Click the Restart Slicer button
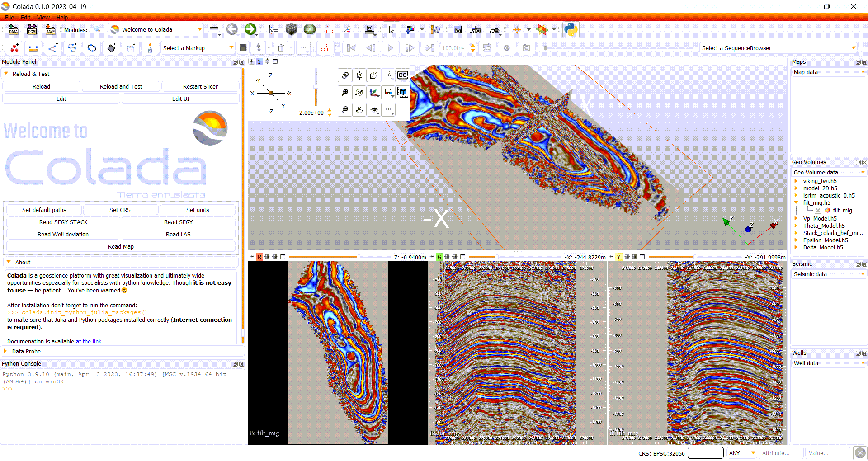The height and width of the screenshot is (461, 868). (x=200, y=86)
